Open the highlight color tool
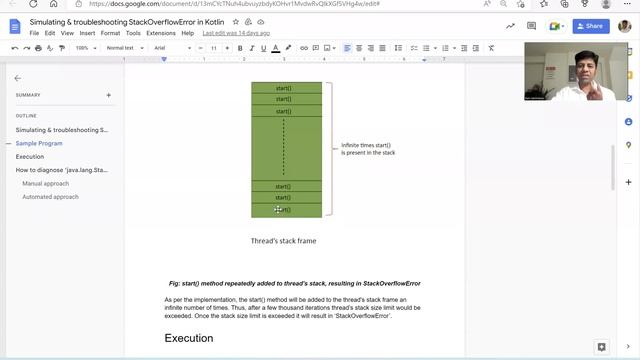The height and width of the screenshot is (360, 640). [288, 48]
